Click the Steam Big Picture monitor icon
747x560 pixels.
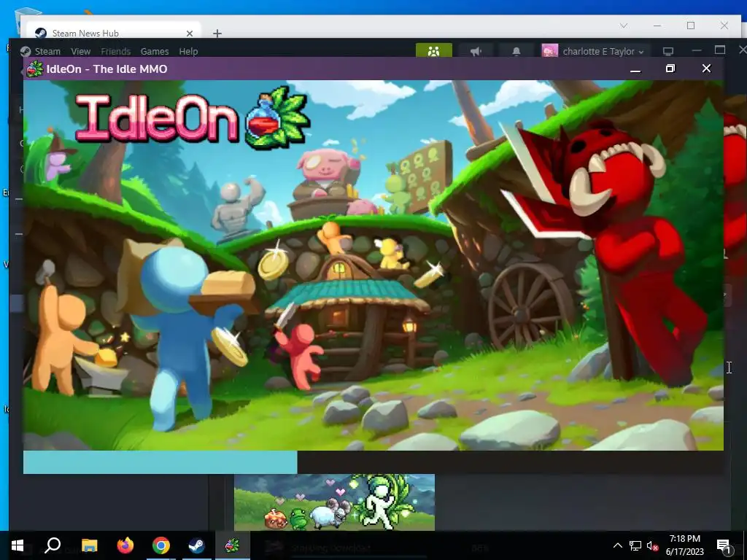(x=668, y=51)
